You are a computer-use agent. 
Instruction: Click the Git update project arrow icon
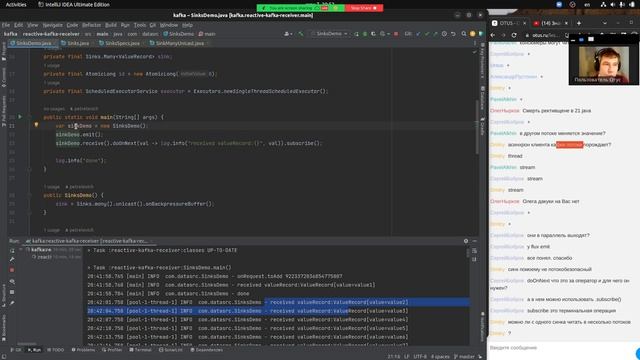pos(418,34)
